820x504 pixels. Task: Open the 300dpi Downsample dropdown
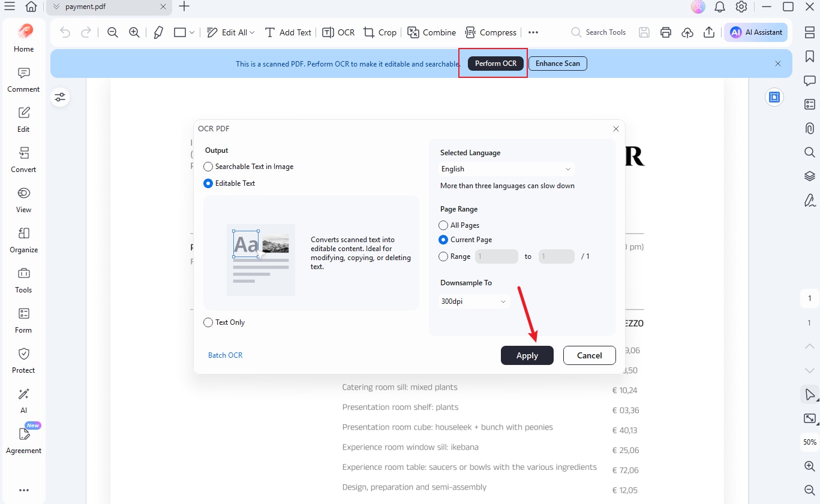pos(474,301)
